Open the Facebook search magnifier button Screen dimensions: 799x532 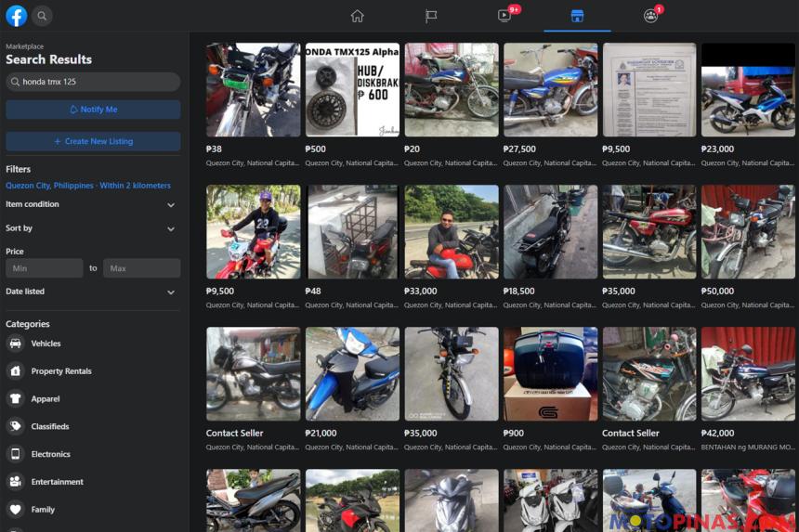tap(42, 16)
